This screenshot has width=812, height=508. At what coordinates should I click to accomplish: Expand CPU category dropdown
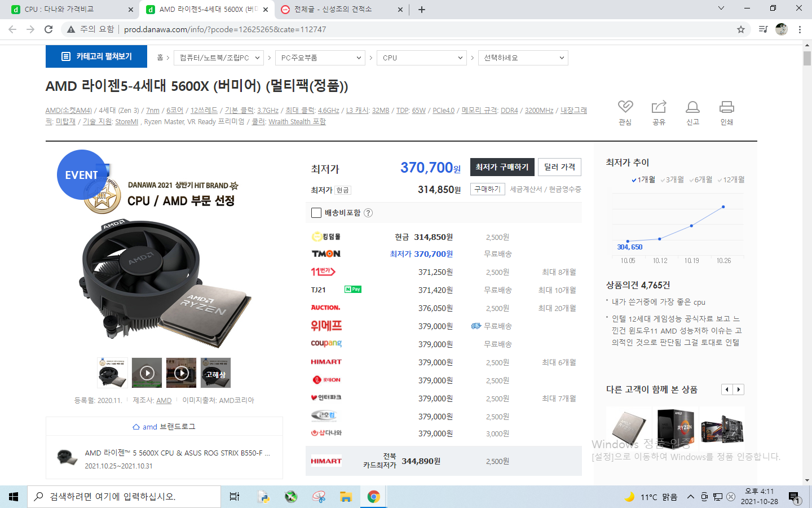(422, 58)
